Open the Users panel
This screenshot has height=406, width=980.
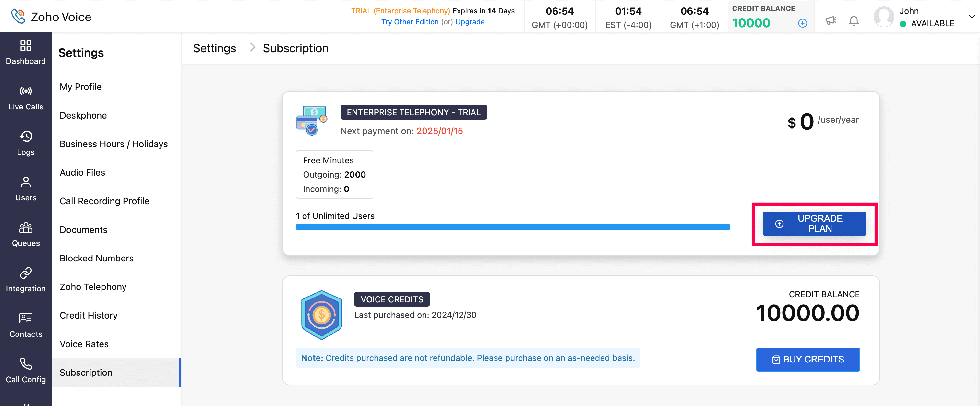(x=26, y=189)
